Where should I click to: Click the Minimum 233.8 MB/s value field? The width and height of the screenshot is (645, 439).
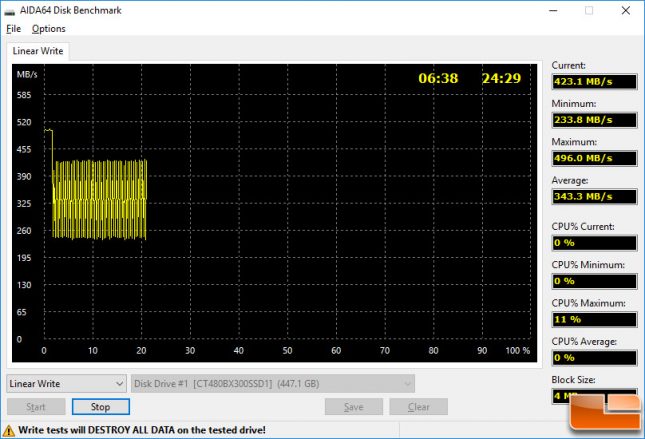[594, 120]
